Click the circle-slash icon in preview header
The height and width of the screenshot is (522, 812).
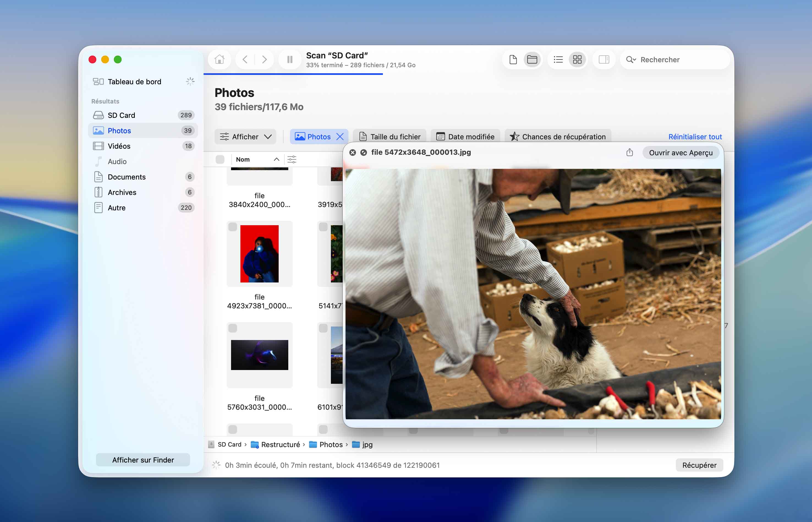click(364, 153)
